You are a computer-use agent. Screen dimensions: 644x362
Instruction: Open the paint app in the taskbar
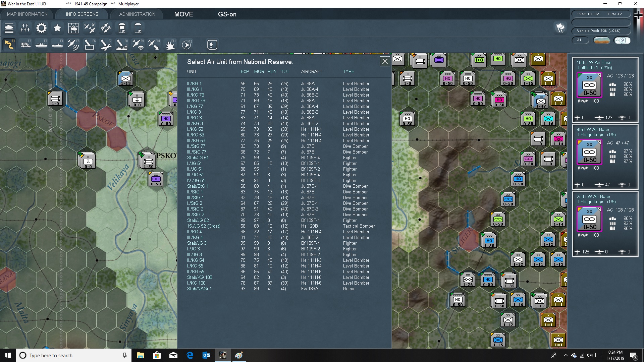[239, 355]
